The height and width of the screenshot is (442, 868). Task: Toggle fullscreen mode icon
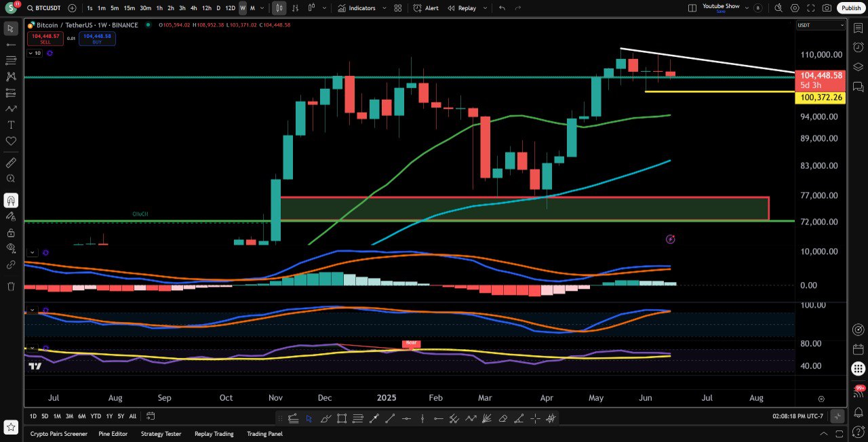pyautogui.click(x=811, y=8)
